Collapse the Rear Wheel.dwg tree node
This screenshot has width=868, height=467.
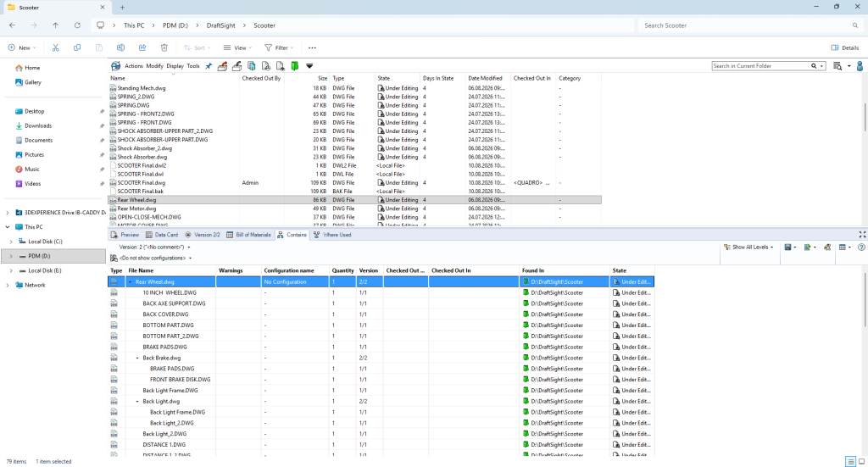click(131, 281)
